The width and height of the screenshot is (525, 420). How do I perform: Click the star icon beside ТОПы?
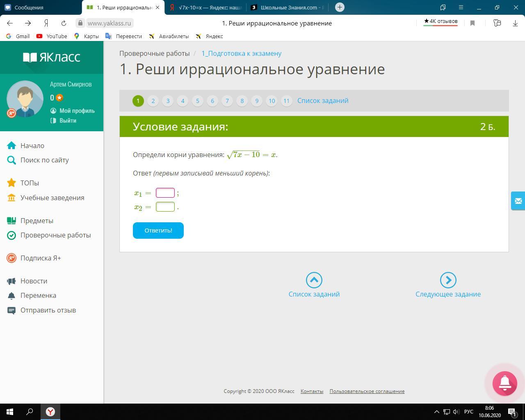pos(11,183)
